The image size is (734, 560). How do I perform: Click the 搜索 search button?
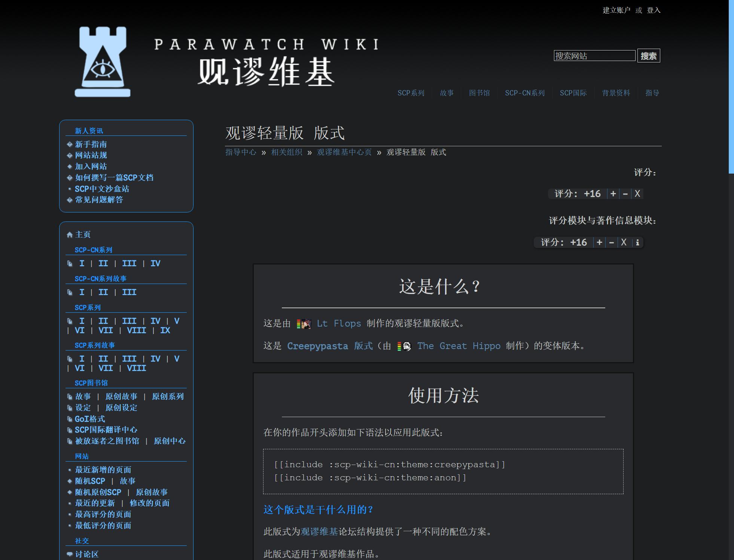point(648,56)
